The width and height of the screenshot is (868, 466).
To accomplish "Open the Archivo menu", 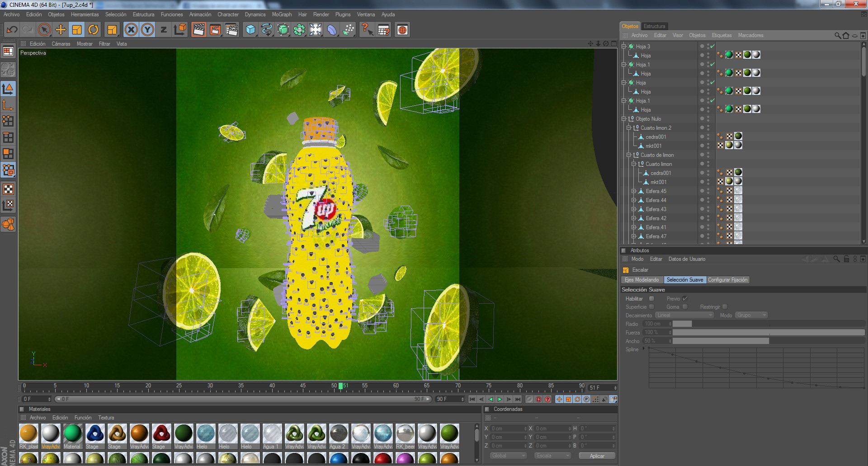I will (12, 14).
